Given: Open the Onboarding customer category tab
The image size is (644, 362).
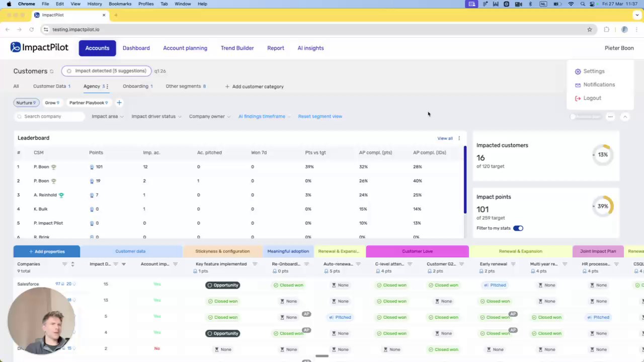Looking at the screenshot, I should [137, 86].
